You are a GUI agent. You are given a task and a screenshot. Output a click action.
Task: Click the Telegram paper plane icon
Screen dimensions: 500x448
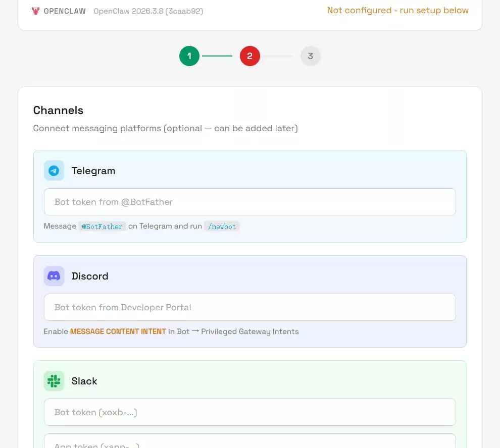(54, 171)
